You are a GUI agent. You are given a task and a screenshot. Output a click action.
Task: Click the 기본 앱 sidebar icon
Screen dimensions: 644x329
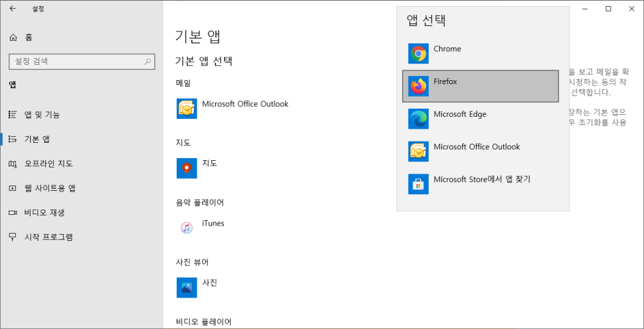pyautogui.click(x=13, y=139)
